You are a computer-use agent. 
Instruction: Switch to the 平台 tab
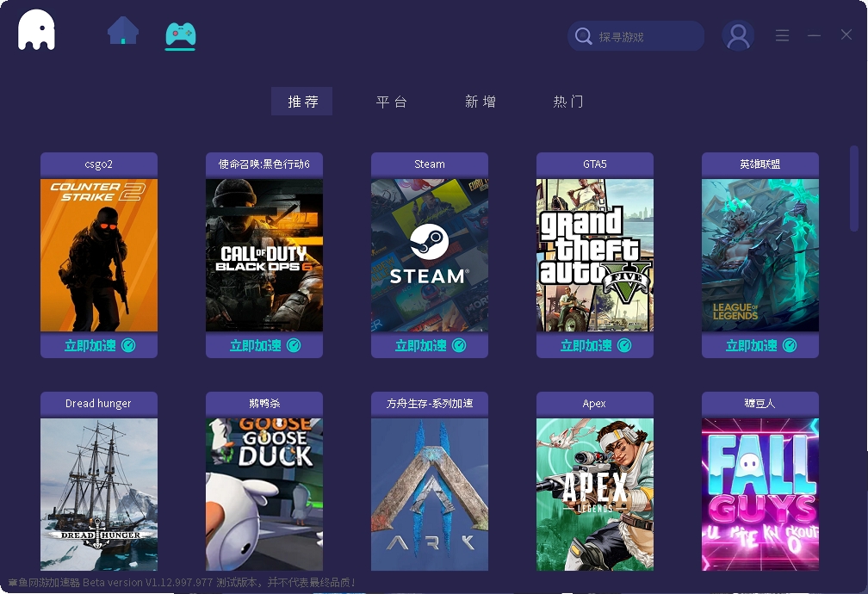point(391,102)
